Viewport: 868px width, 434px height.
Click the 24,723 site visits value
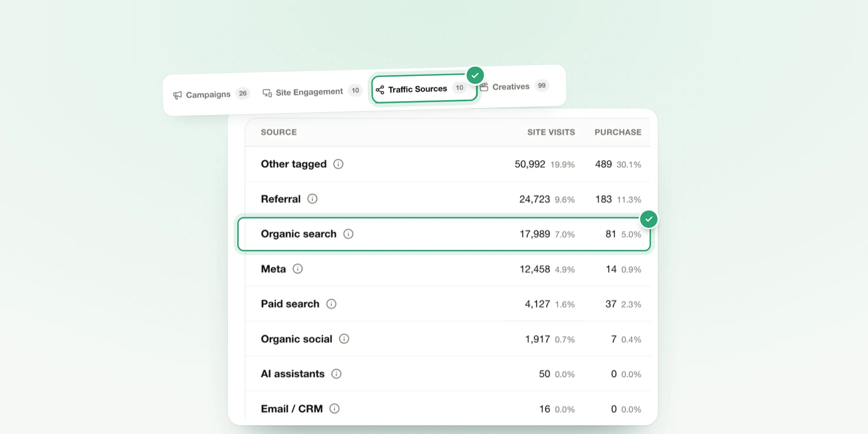535,199
